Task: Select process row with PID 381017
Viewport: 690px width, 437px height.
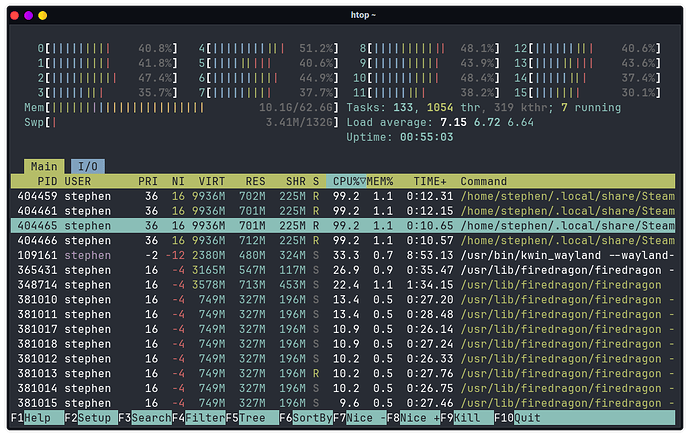Action: (343, 329)
